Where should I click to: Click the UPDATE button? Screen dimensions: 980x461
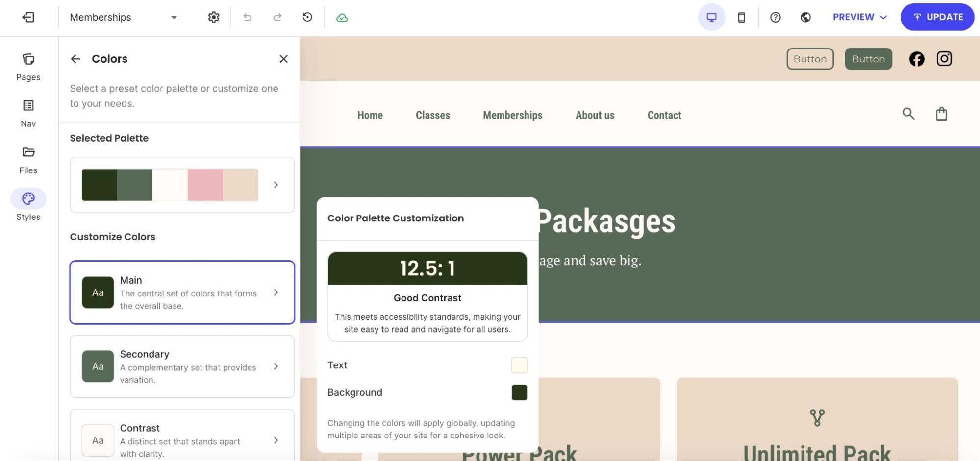(x=937, y=17)
